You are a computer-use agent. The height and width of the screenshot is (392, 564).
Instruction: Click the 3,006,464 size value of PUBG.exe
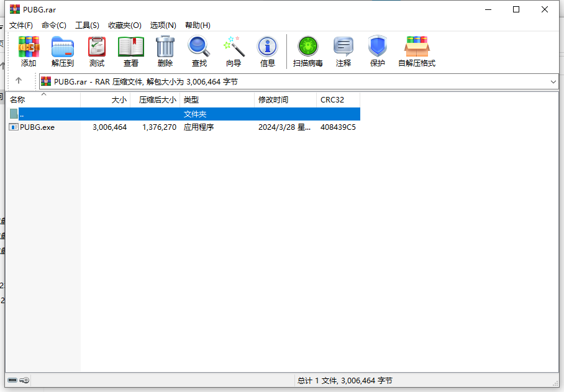[110, 127]
